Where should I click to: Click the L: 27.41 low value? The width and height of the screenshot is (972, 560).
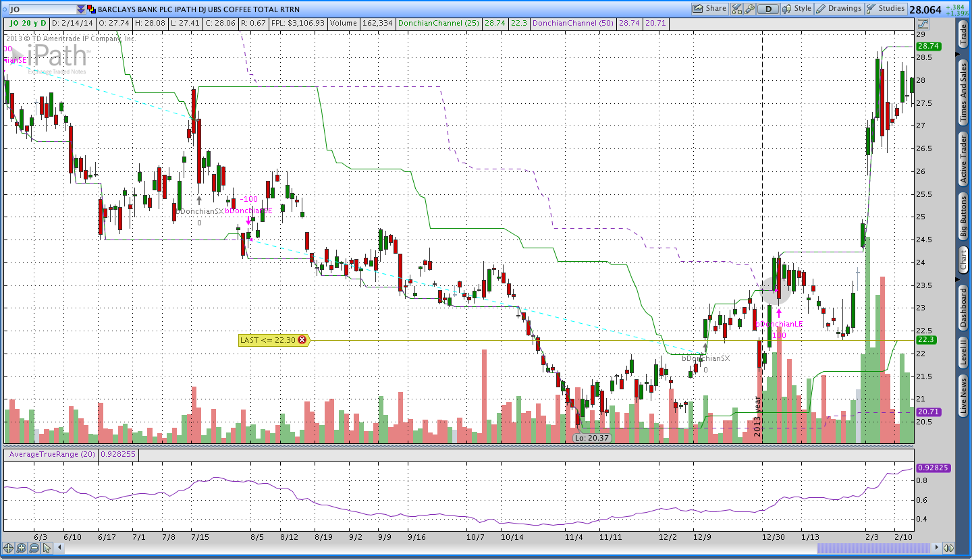(184, 23)
